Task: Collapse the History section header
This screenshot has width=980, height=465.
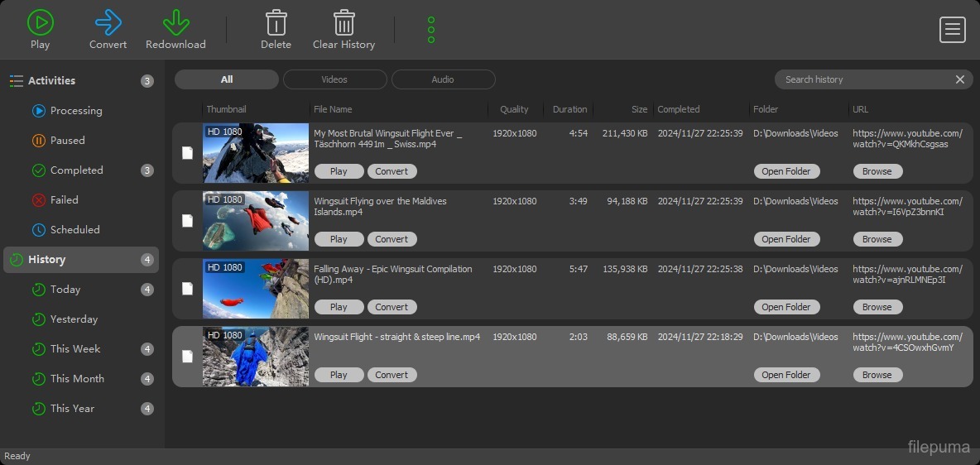Action: pos(46,260)
